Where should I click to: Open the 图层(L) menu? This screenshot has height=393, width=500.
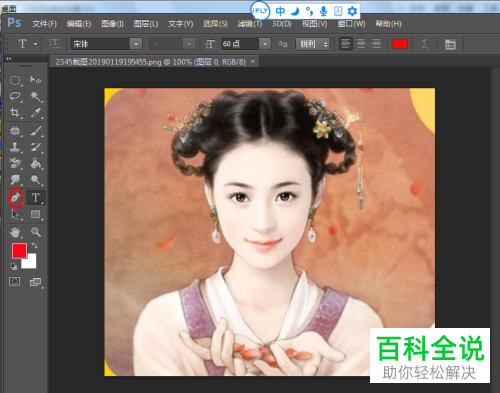click(x=146, y=24)
